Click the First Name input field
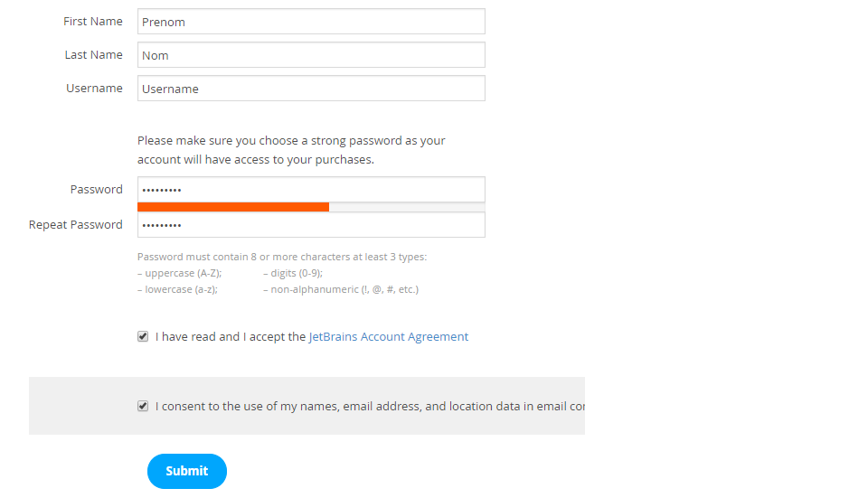Screen dimensions: 868x498 pos(311,22)
